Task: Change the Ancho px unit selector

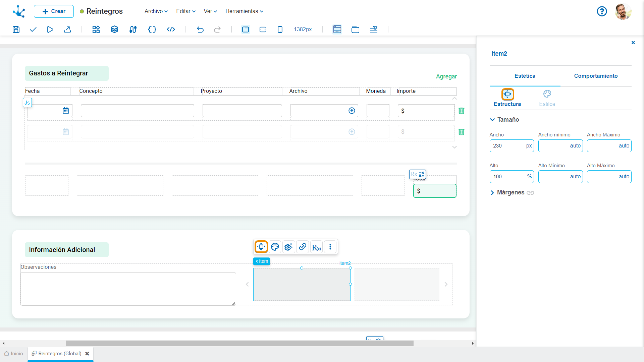Action: [529, 146]
